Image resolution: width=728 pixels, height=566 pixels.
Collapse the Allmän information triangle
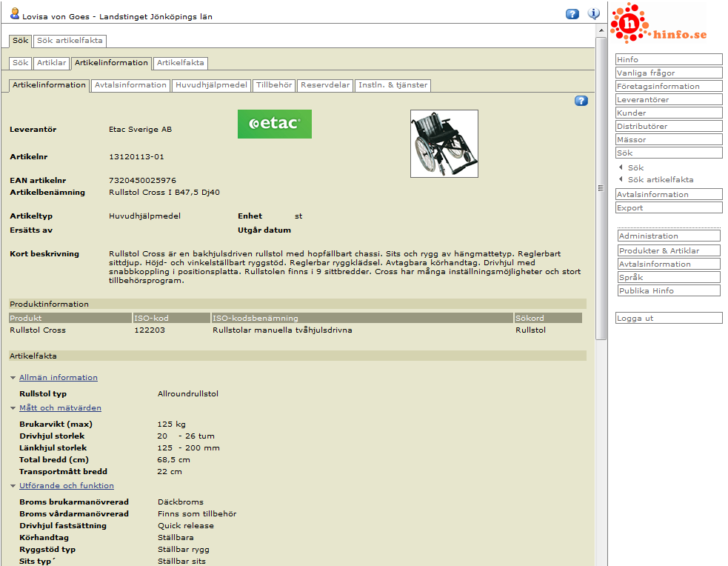coord(13,378)
